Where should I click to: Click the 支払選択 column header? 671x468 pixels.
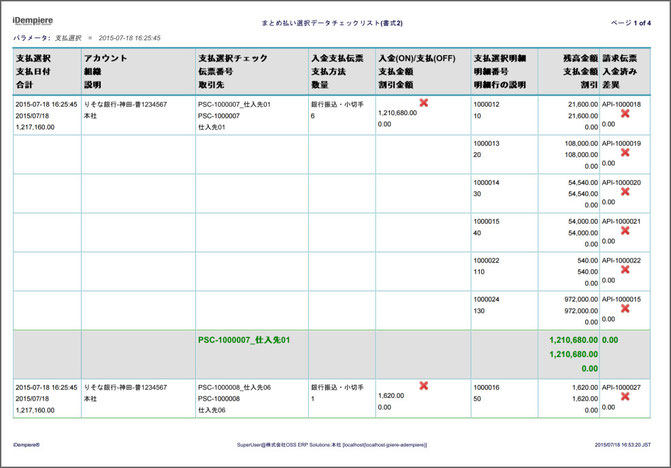33,58
